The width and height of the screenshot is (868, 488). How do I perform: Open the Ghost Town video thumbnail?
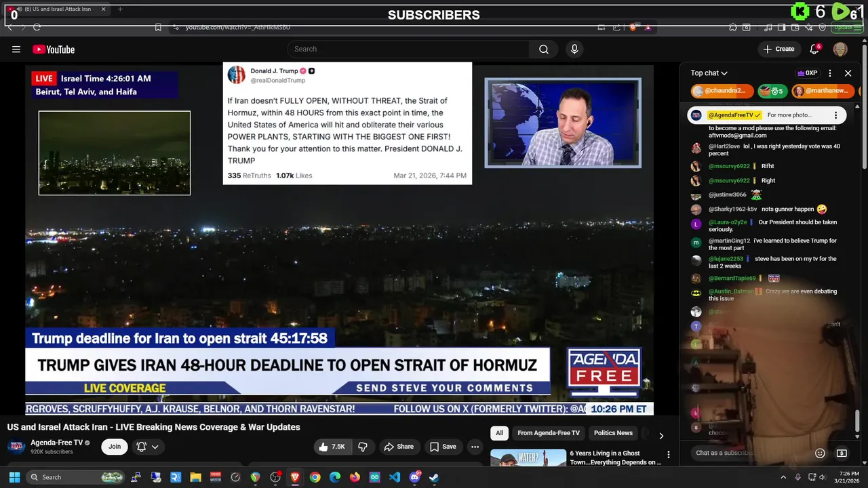coord(528,458)
